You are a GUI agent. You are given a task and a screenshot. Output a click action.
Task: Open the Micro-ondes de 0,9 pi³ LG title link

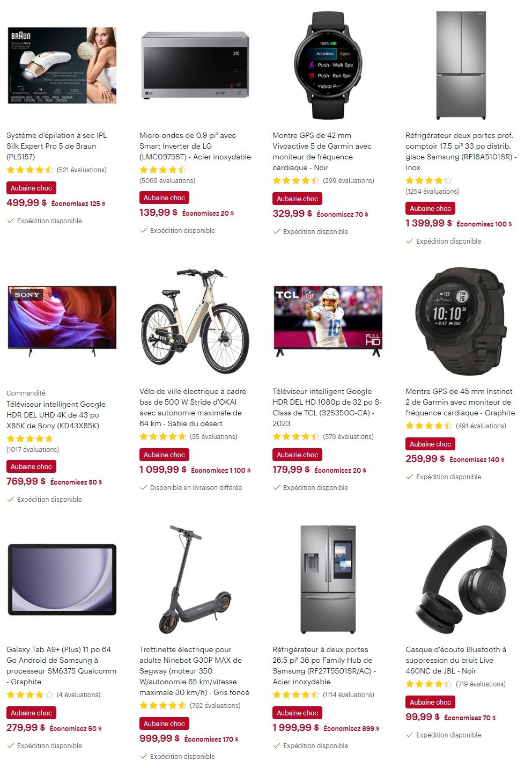[x=195, y=146]
